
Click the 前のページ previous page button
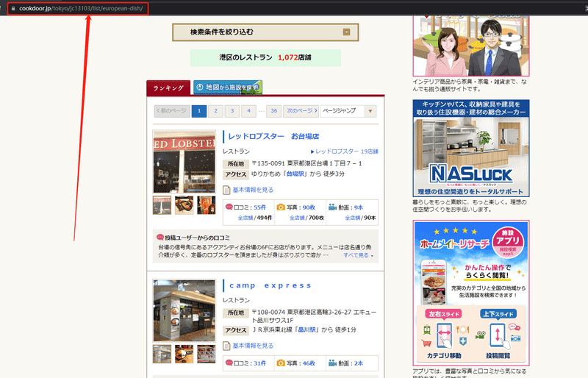tap(172, 111)
